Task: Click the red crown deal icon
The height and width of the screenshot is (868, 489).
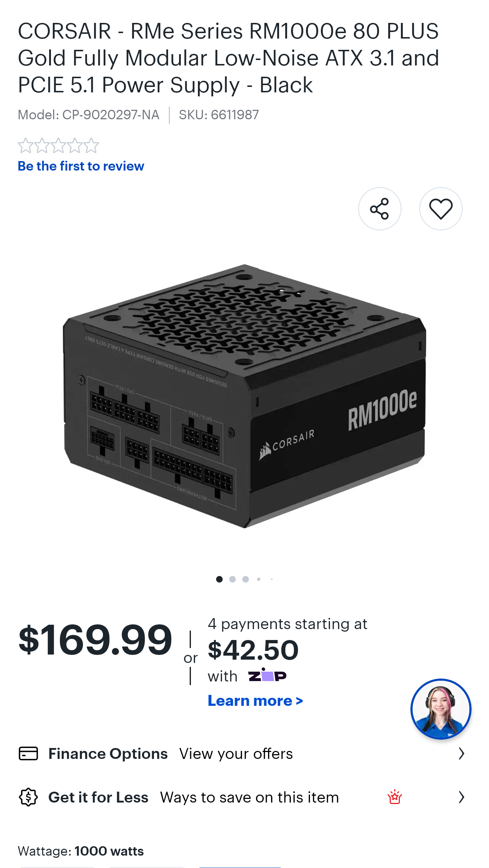Action: pyautogui.click(x=394, y=797)
